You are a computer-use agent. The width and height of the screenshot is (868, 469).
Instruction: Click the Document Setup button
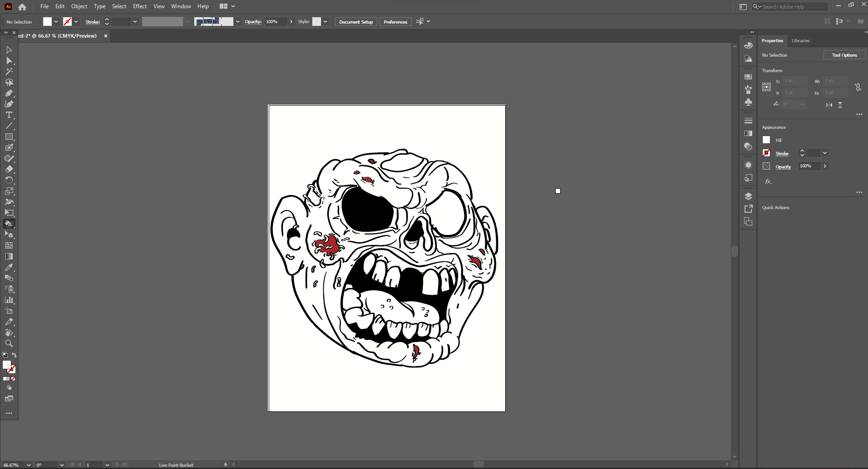pos(356,22)
